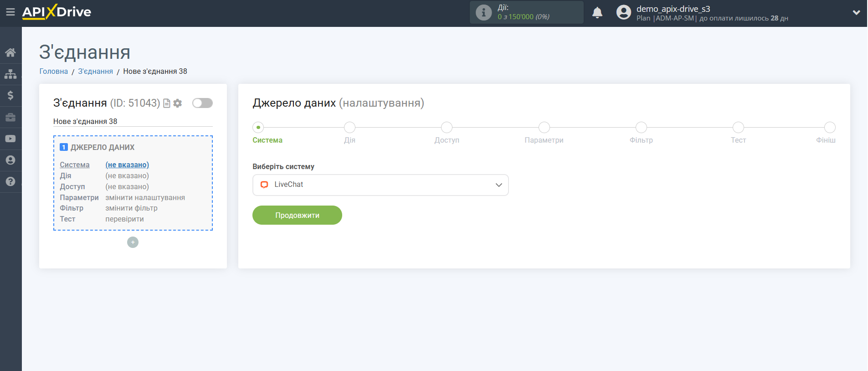
Task: Open the home icon in sidebar
Action: pyautogui.click(x=10, y=52)
